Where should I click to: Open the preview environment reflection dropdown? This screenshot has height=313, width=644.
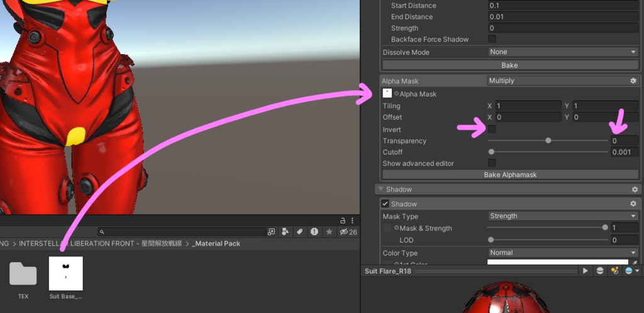click(x=632, y=271)
